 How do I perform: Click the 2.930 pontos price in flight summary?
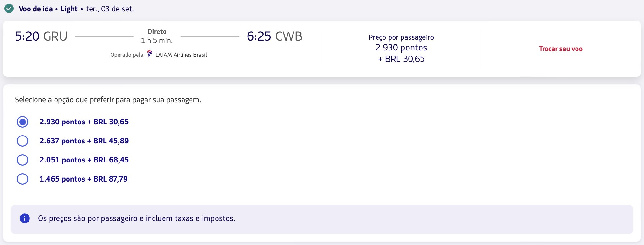[x=401, y=48]
